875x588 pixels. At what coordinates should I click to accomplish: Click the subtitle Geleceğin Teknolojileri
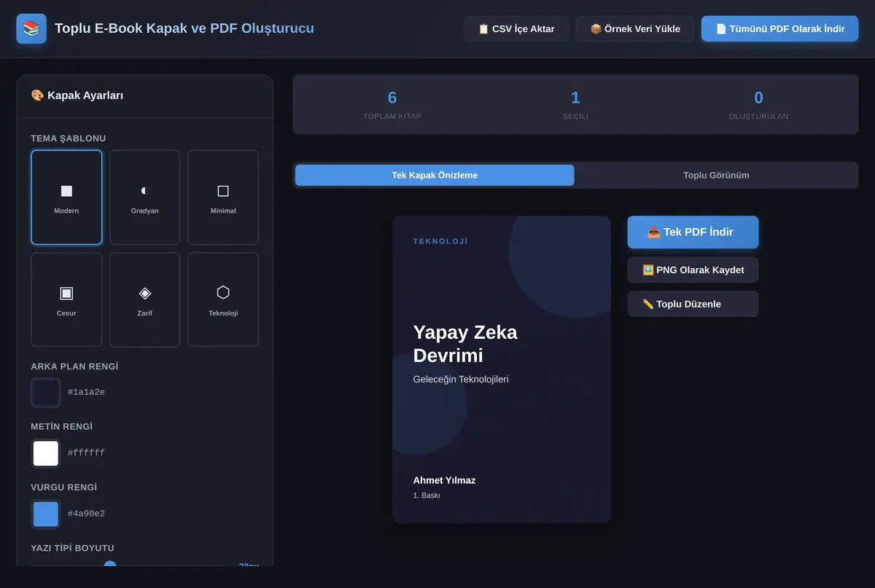pos(461,380)
